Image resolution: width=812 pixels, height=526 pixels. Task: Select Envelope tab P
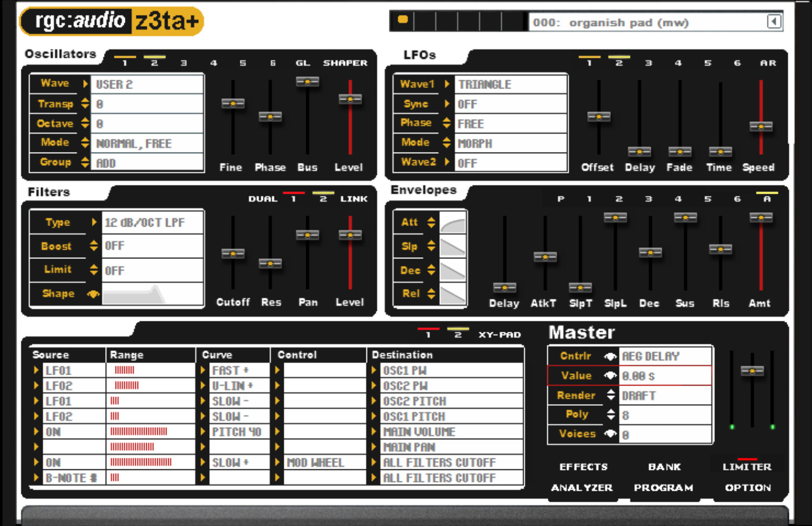pyautogui.click(x=561, y=198)
